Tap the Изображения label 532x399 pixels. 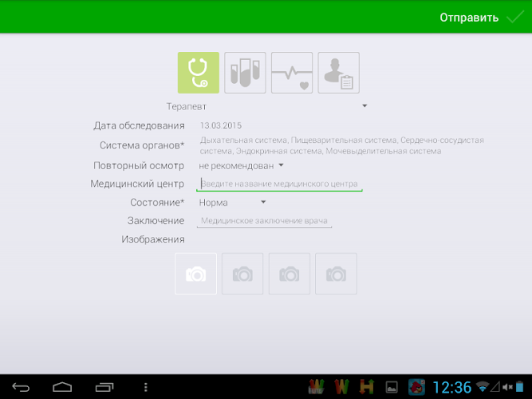pos(153,239)
